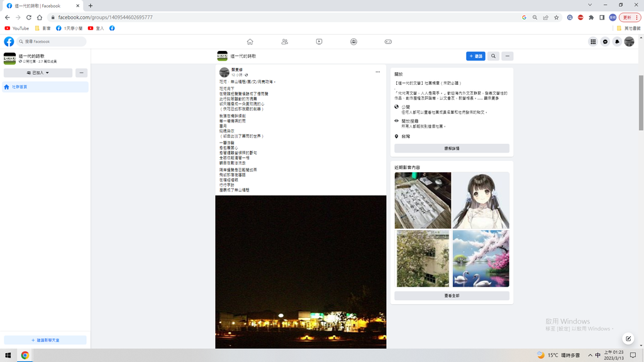The height and width of the screenshot is (362, 644).
Task: Open the post's three-dot options menu
Action: click(x=377, y=72)
